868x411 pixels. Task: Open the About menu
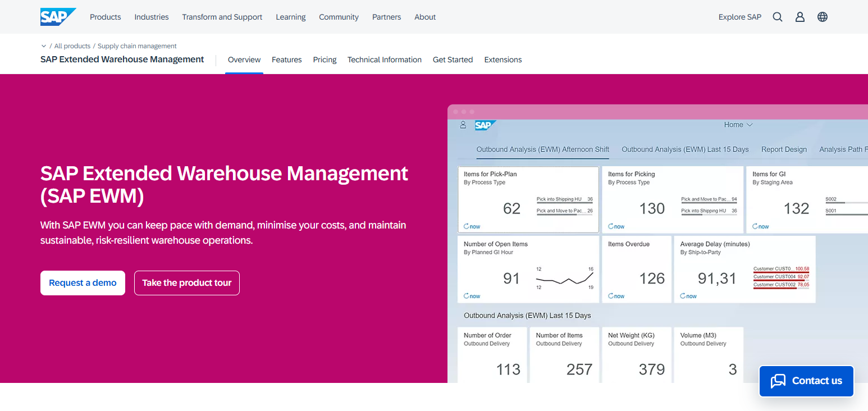425,17
